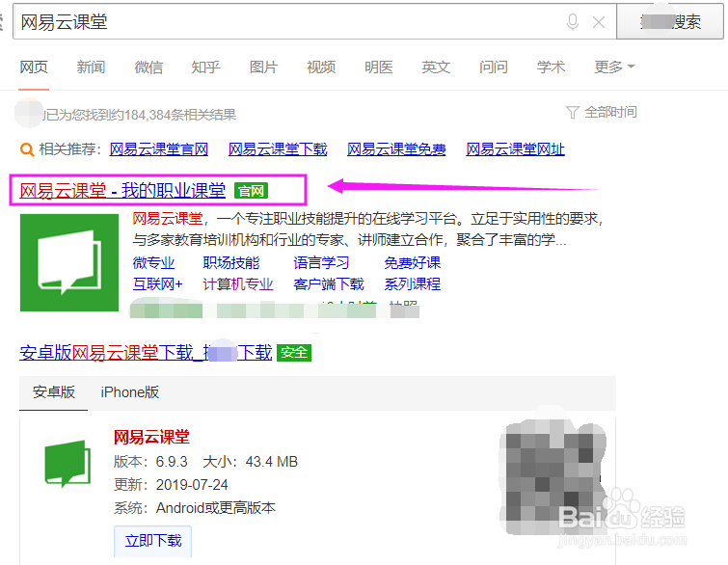The height and width of the screenshot is (565, 728).
Task: Open the 英文 tab
Action: coord(436,67)
